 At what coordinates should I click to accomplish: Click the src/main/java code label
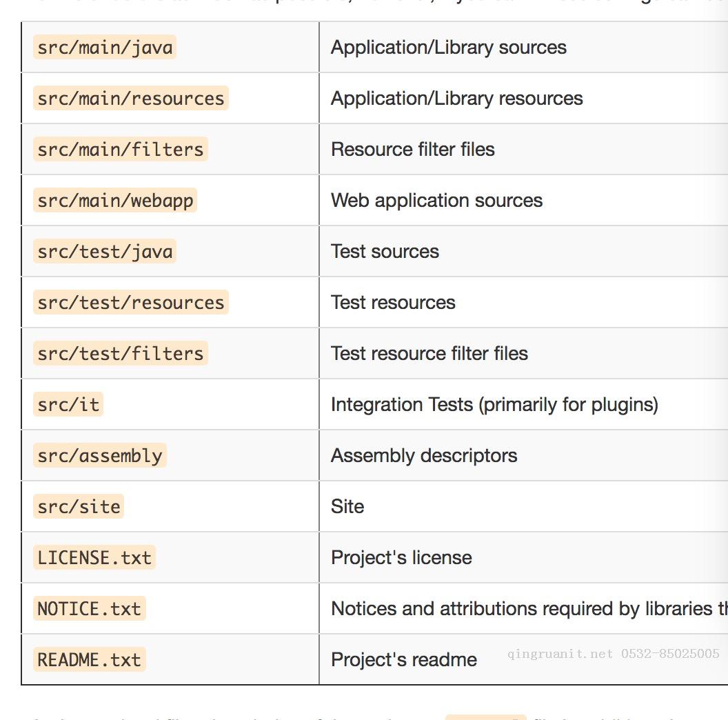click(x=105, y=48)
